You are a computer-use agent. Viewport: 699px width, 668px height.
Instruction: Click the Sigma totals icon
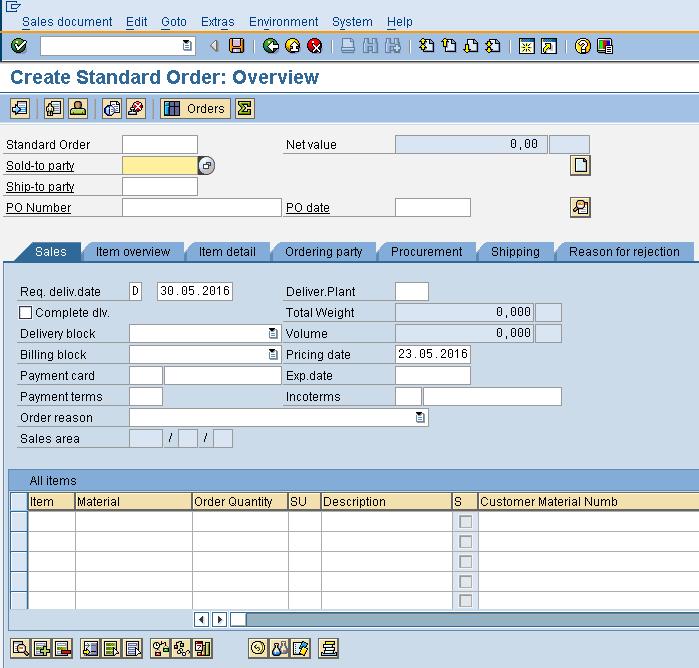[245, 108]
